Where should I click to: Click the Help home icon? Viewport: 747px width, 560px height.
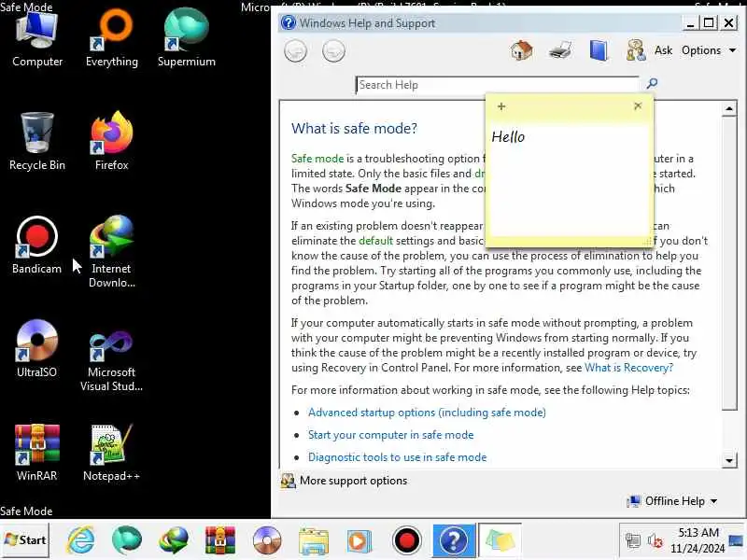tap(521, 50)
